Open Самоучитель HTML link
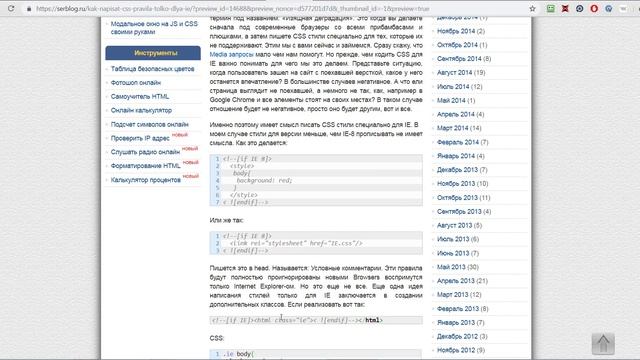 coord(140,97)
